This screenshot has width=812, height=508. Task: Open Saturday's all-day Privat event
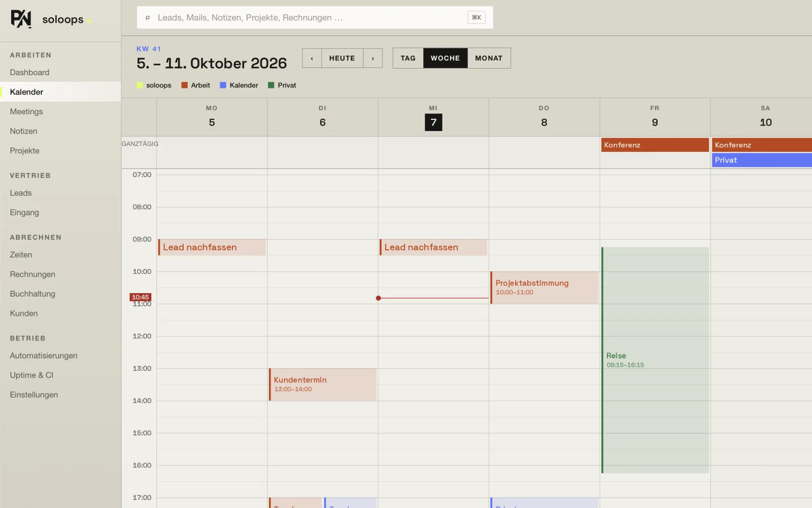pyautogui.click(x=762, y=160)
